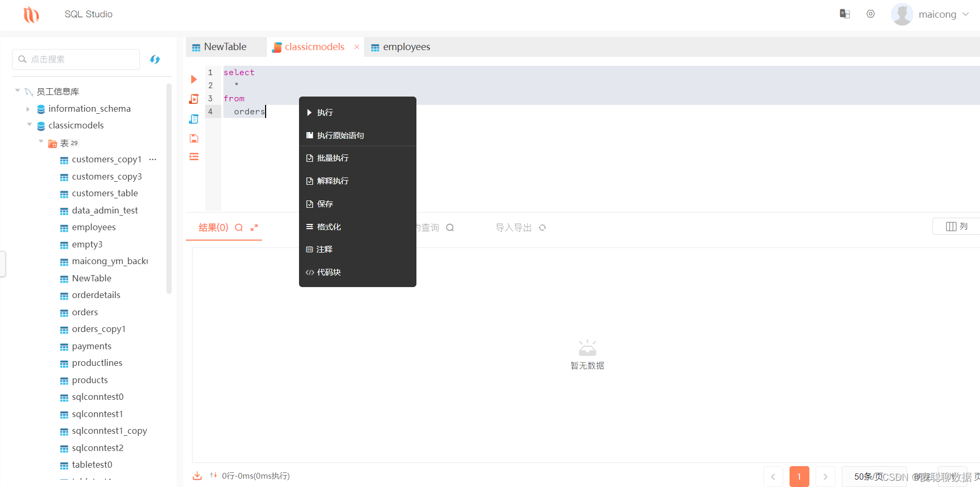Screen dimensions: 980x487
Task: Open the 50条/页 page size dropdown
Action: click(x=874, y=477)
